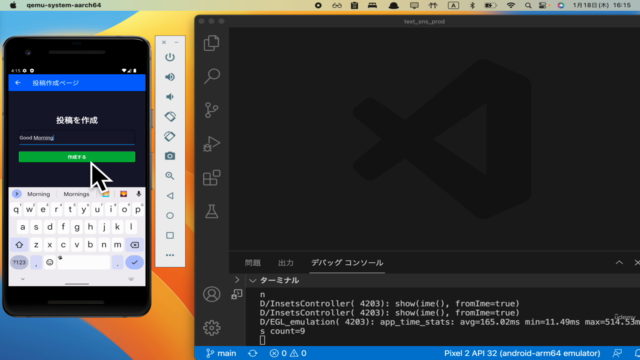640x360 pixels.
Task: Tap the keyboard checkmark done key
Action: click(x=134, y=262)
